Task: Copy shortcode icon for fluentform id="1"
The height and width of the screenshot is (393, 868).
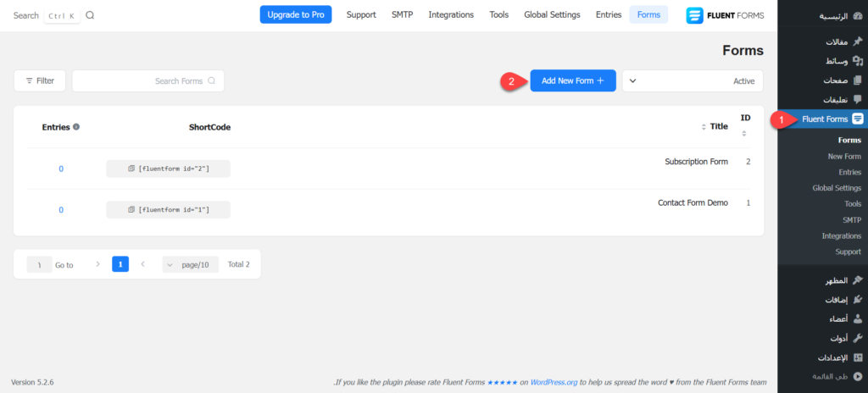Action: [131, 210]
